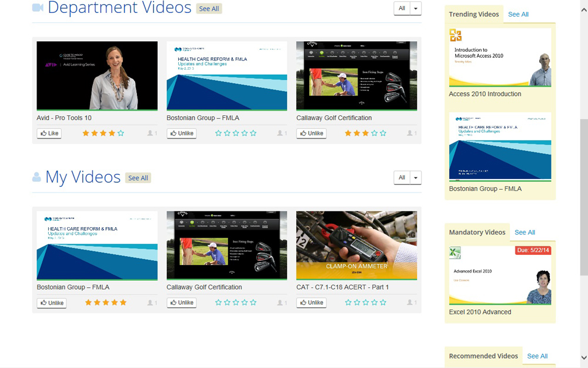
Task: Click Avid - Pro Tools 10 title
Action: tap(64, 118)
